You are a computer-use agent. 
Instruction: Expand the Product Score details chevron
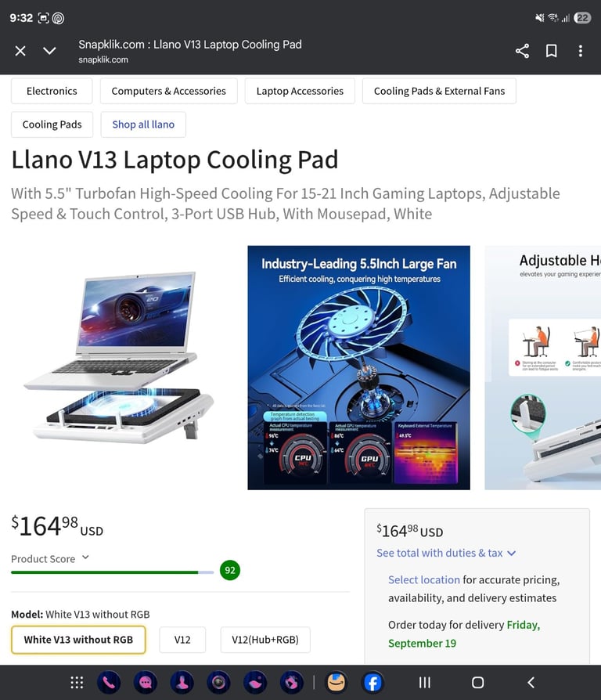pos(85,557)
